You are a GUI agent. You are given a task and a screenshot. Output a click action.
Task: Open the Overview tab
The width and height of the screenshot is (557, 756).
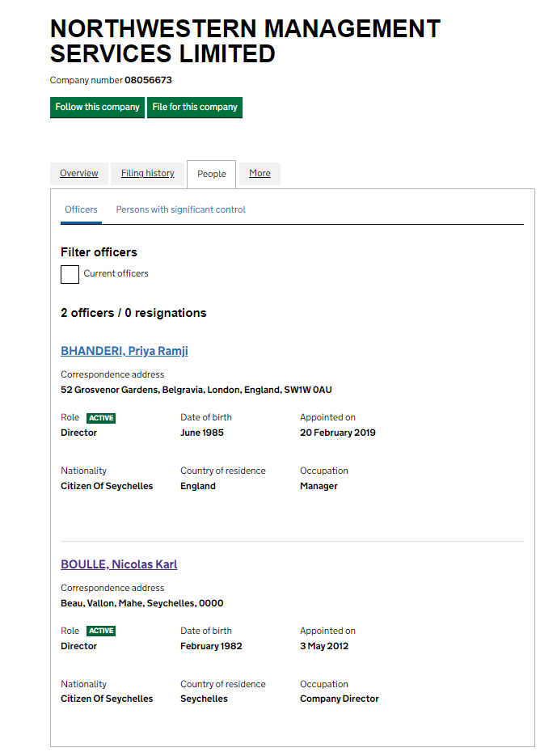coord(79,174)
